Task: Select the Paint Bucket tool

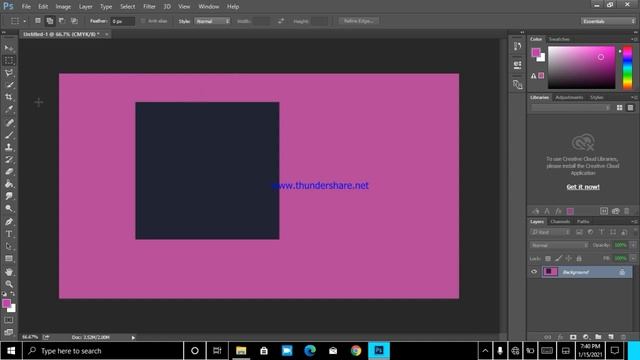Action: click(x=9, y=184)
